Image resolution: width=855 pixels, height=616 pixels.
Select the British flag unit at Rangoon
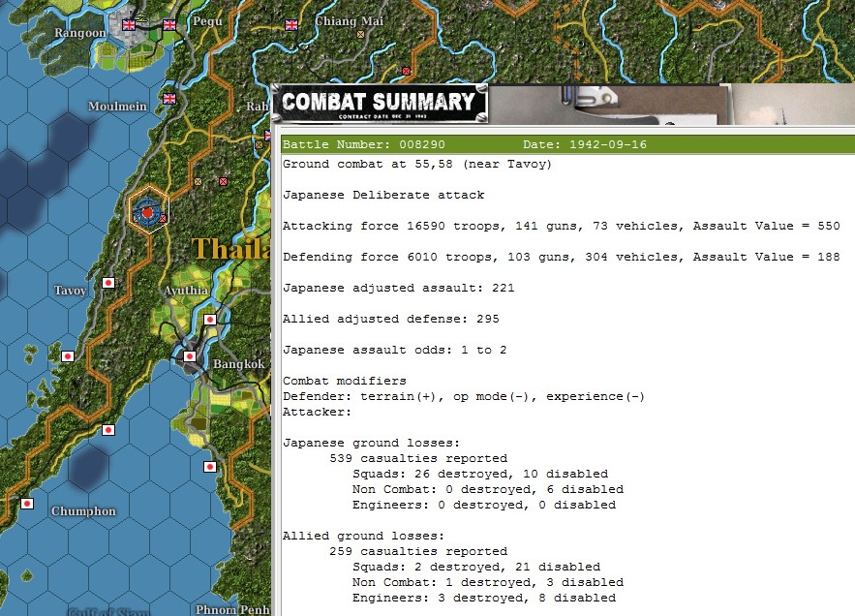[x=129, y=25]
